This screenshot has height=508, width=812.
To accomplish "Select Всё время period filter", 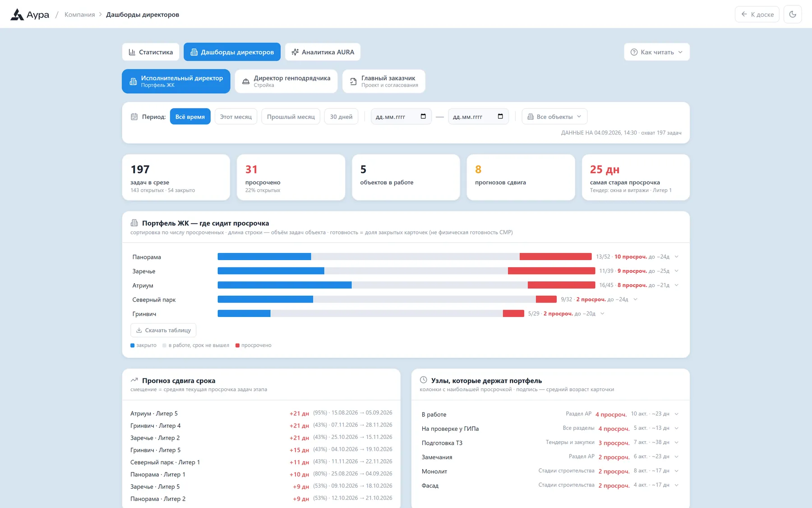I will (x=190, y=117).
